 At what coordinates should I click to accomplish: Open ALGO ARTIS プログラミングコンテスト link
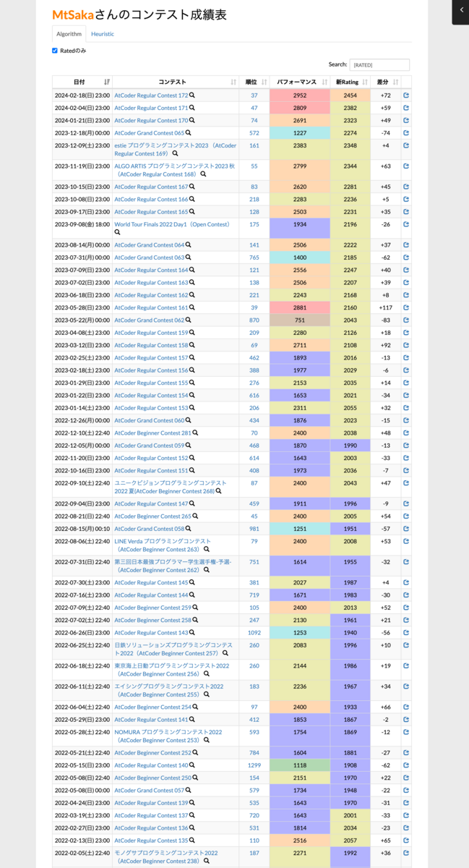pyautogui.click(x=174, y=170)
